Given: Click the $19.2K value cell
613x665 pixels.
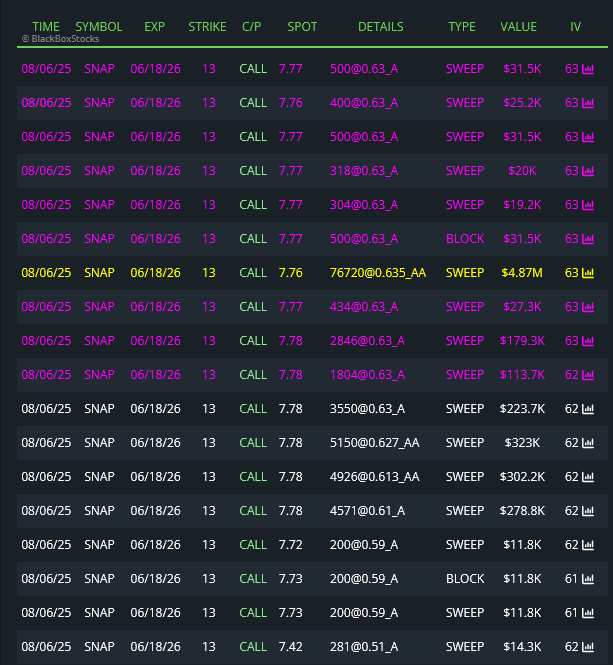Looking at the screenshot, I should click(522, 205).
